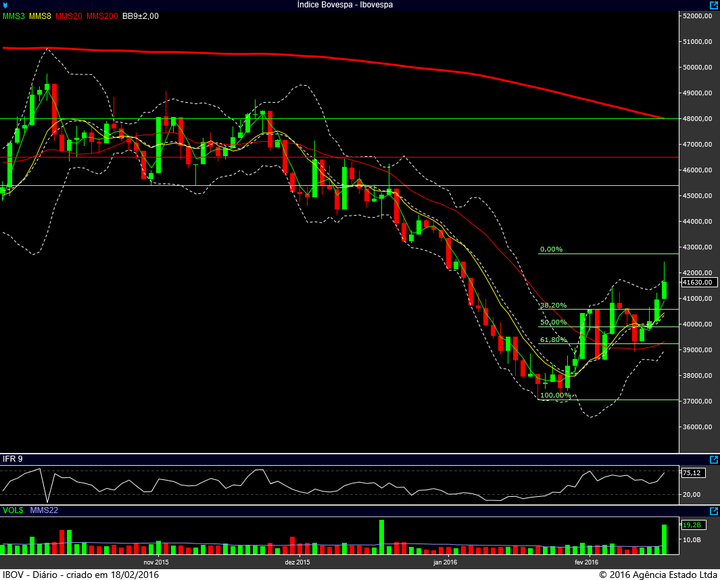This screenshot has width=720, height=580.
Task: Click the MMS22 volume average label
Action: [44, 510]
